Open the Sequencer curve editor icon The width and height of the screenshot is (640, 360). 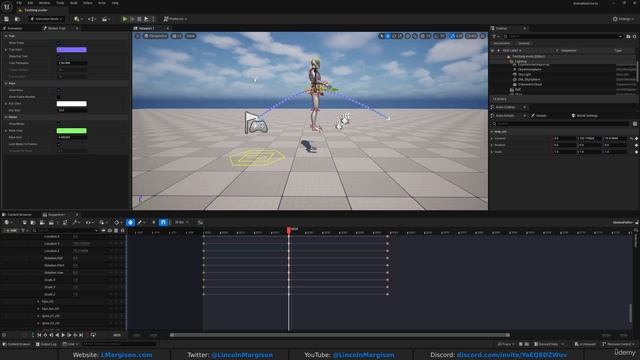pyautogui.click(x=200, y=222)
